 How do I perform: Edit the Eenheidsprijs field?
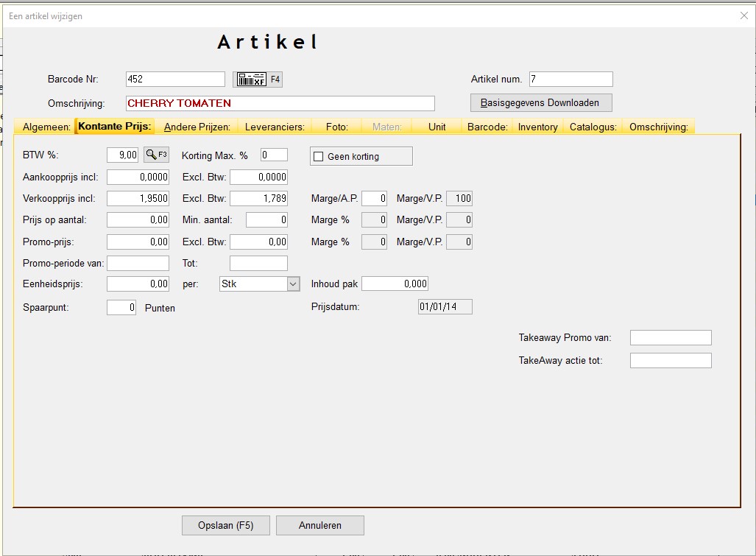click(x=138, y=284)
